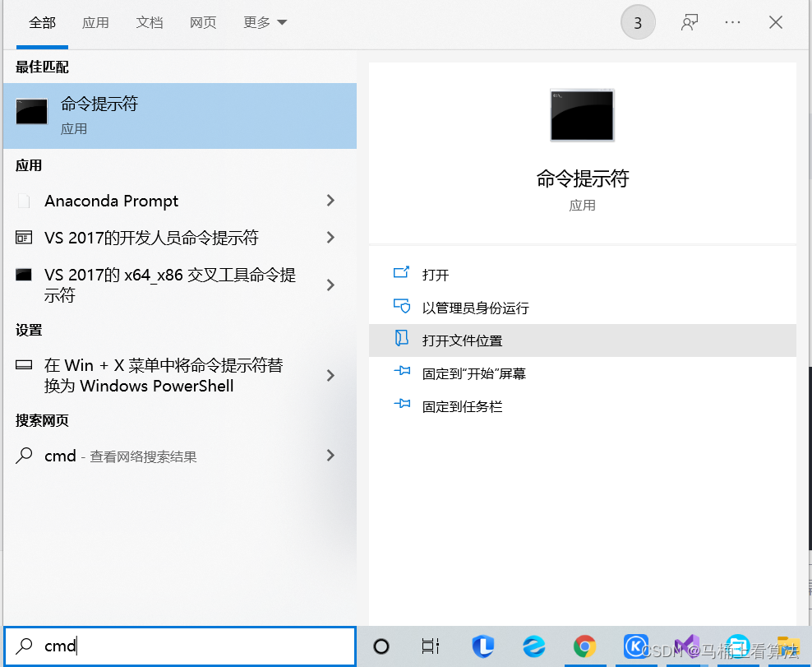Open the 更多 dropdown menu
Screen dimensions: 812x667
(265, 23)
